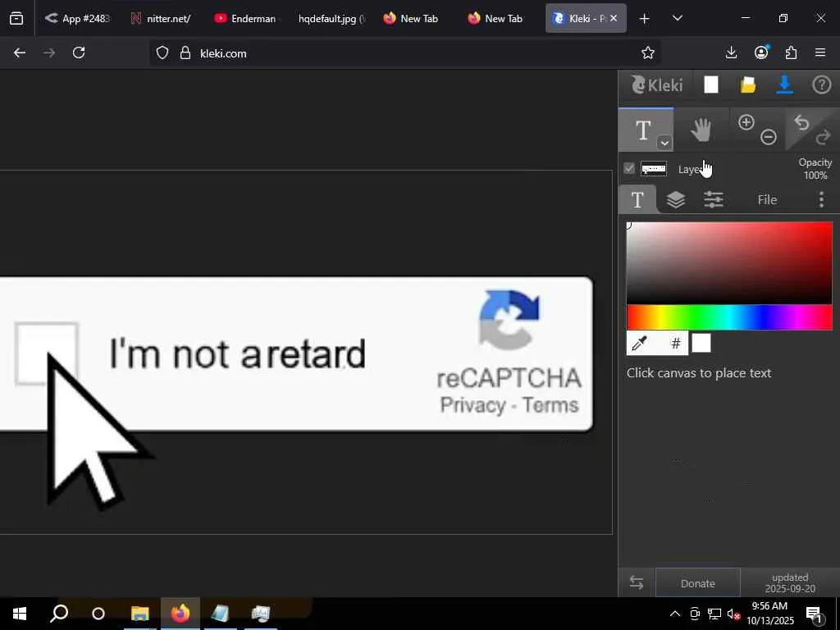Click the padlock site information icon
Screen dimensions: 840x630
point(185,53)
